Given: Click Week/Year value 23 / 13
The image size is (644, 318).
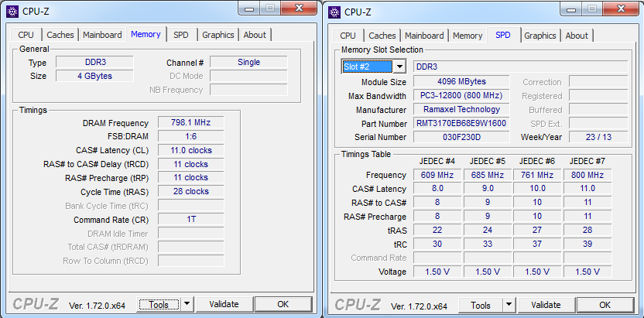Looking at the screenshot, I should point(598,137).
